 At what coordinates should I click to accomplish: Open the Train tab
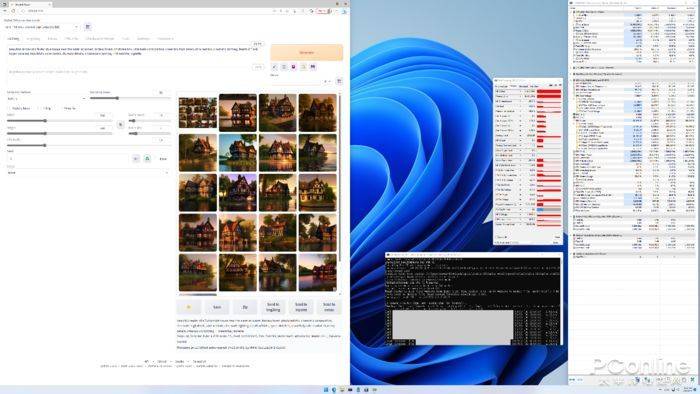point(125,39)
